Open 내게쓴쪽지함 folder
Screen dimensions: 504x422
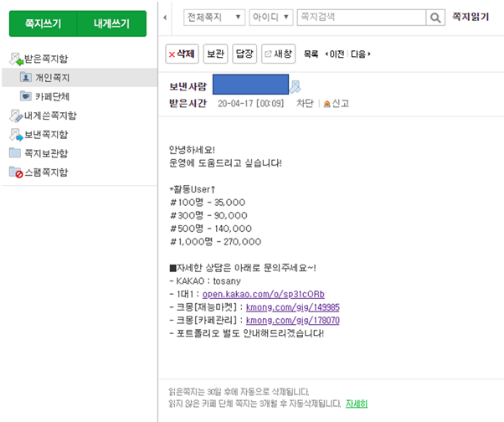(50, 116)
